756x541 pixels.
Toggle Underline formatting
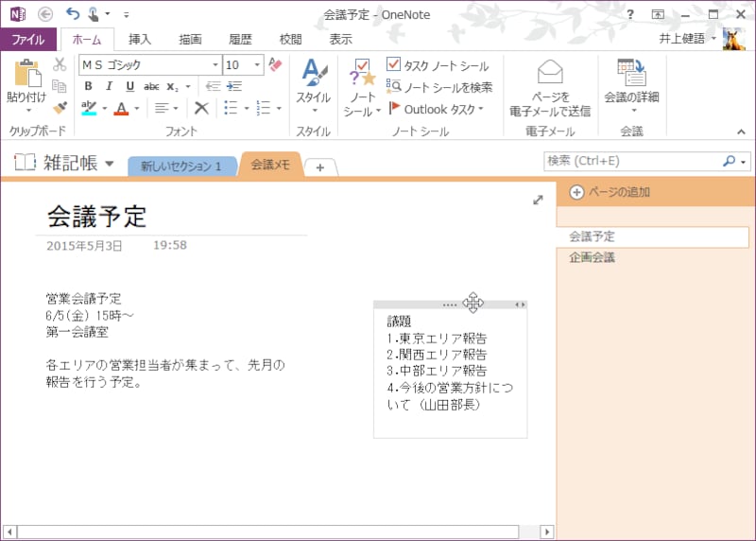pyautogui.click(x=129, y=86)
